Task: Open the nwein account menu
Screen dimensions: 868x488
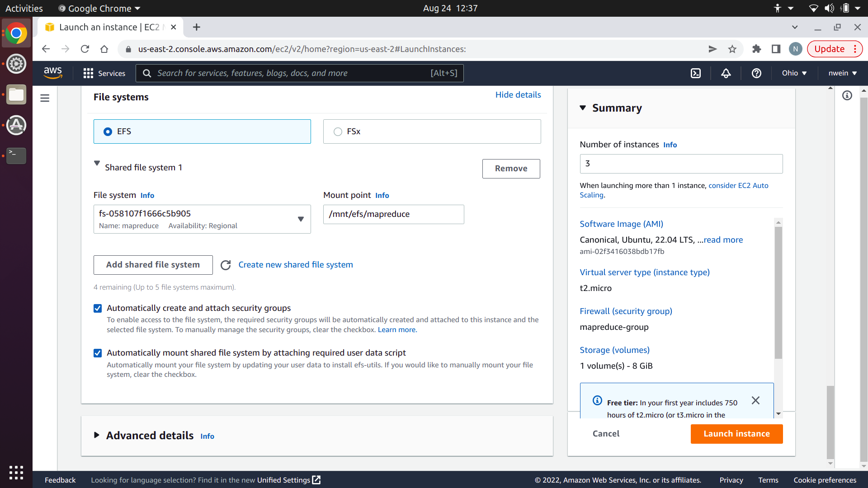Action: tap(842, 73)
